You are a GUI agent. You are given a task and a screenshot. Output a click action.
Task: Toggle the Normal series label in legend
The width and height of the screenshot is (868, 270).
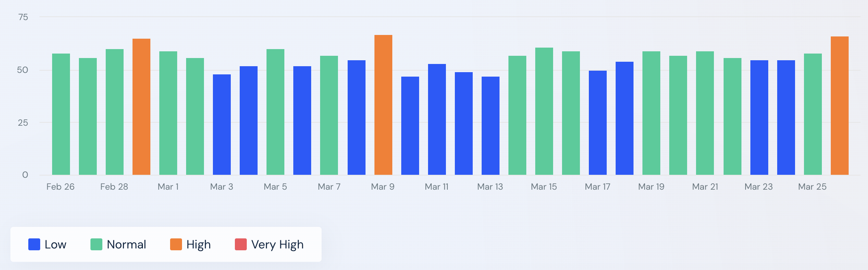(126, 244)
